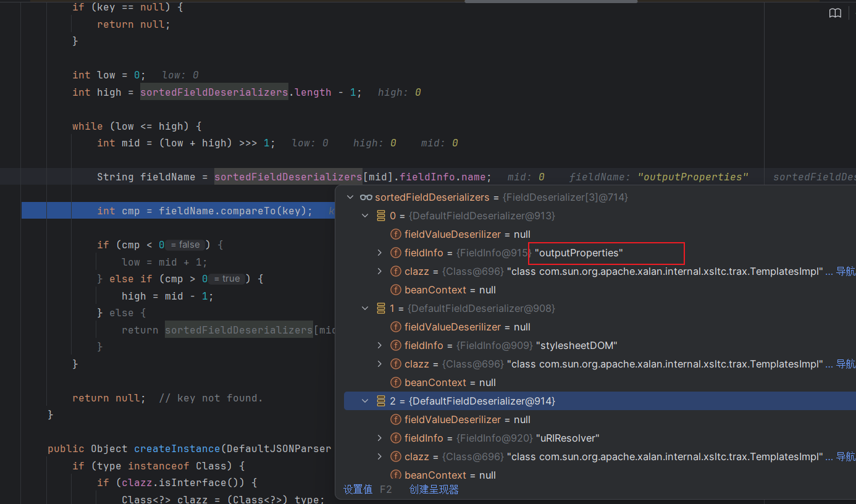Collapse entry 0 DefaultFieldDeserializer@913
The width and height of the screenshot is (856, 504).
[x=366, y=216]
